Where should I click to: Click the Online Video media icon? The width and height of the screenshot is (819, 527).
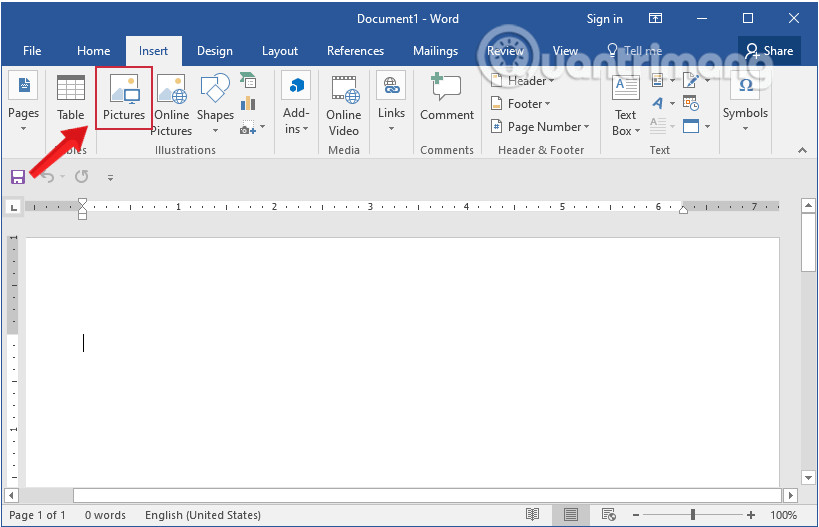coord(343,103)
